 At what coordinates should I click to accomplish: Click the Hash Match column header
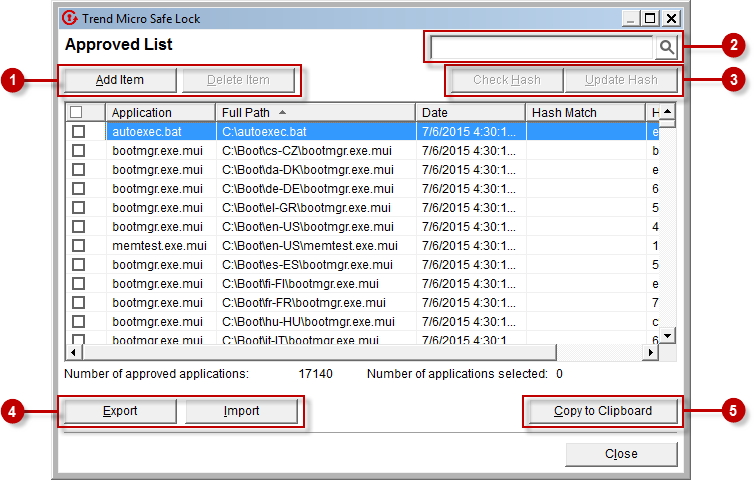coord(585,113)
